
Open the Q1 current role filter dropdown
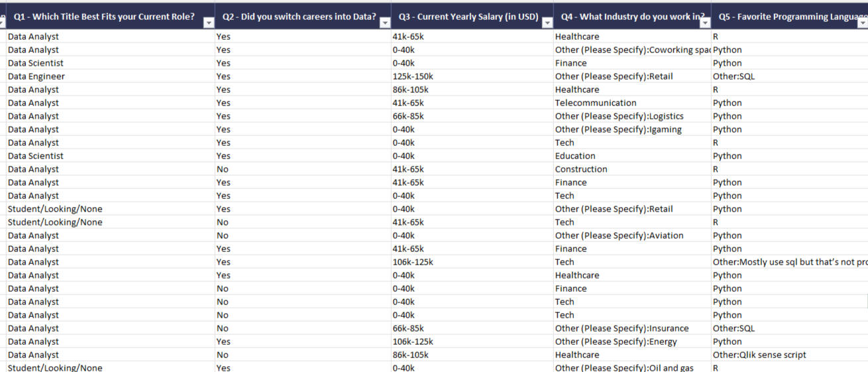(x=209, y=23)
